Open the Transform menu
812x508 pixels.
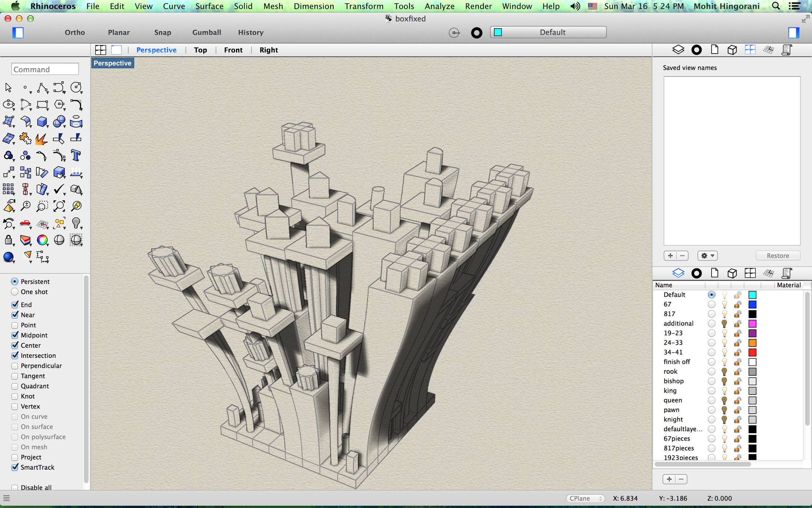[364, 6]
